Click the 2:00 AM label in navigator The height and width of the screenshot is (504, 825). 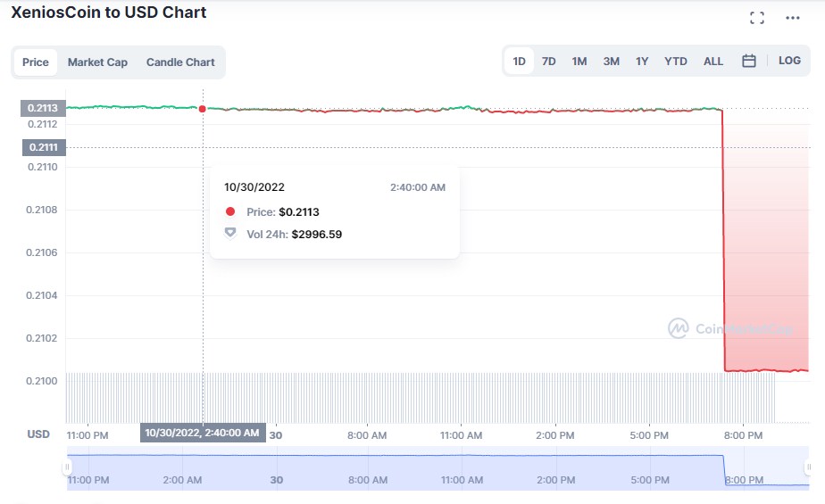(x=182, y=480)
